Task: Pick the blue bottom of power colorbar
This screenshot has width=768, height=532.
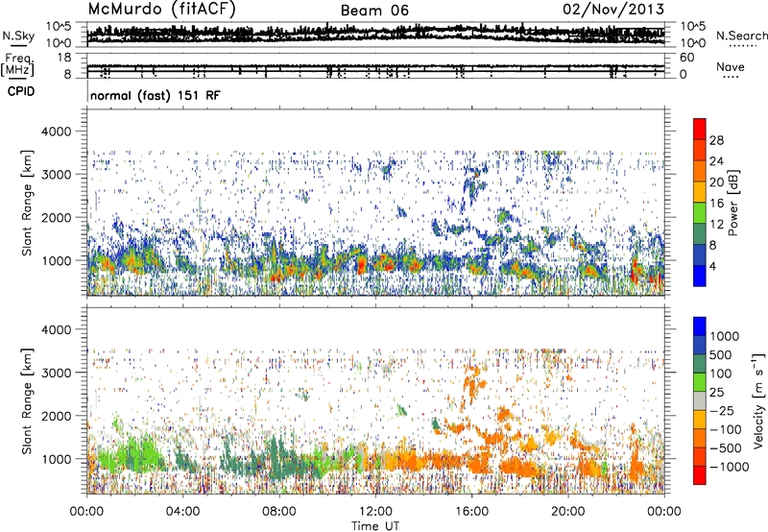Action: click(700, 276)
